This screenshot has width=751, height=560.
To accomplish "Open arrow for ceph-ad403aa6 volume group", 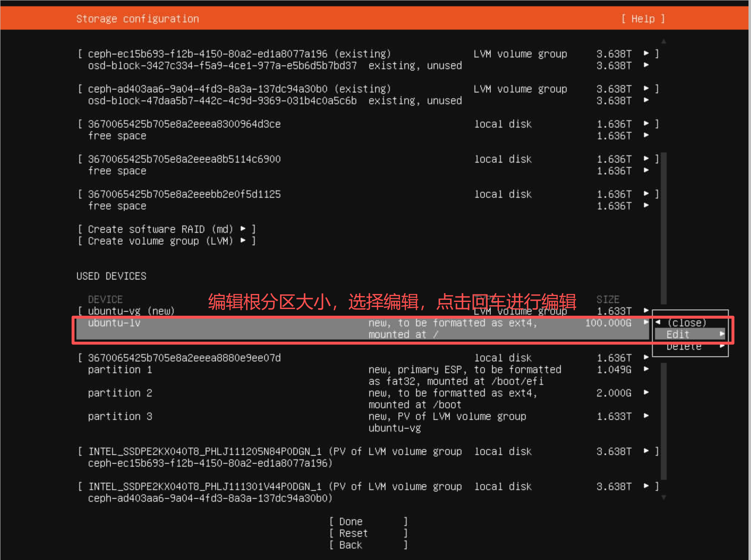I will 646,89.
